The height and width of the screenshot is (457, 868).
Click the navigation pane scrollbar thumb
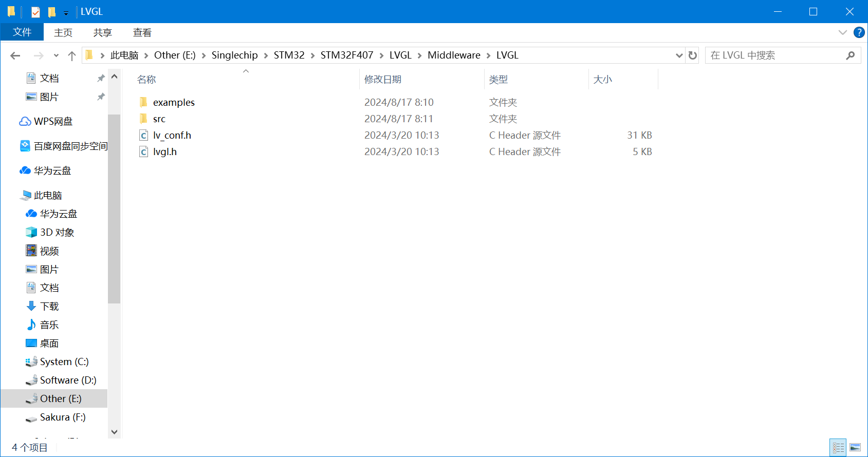pos(114,208)
